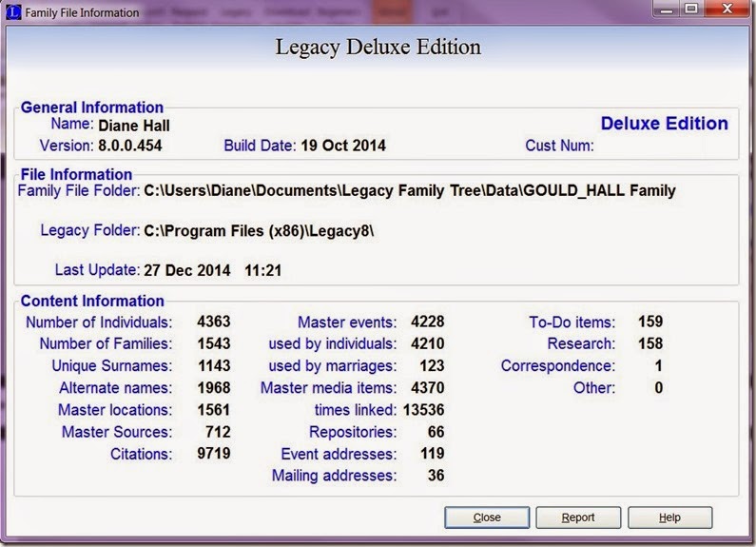Click Event addresses value 119
The width and height of the screenshot is (756, 547).
[432, 454]
